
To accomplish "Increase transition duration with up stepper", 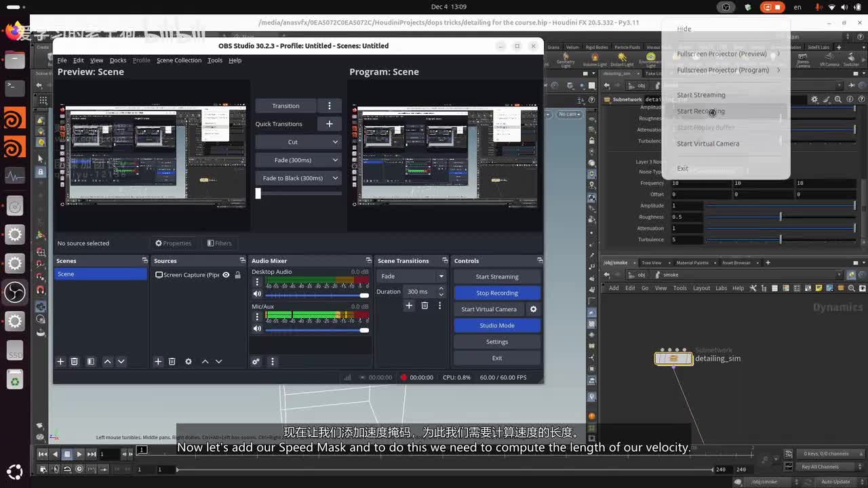I will click(441, 289).
